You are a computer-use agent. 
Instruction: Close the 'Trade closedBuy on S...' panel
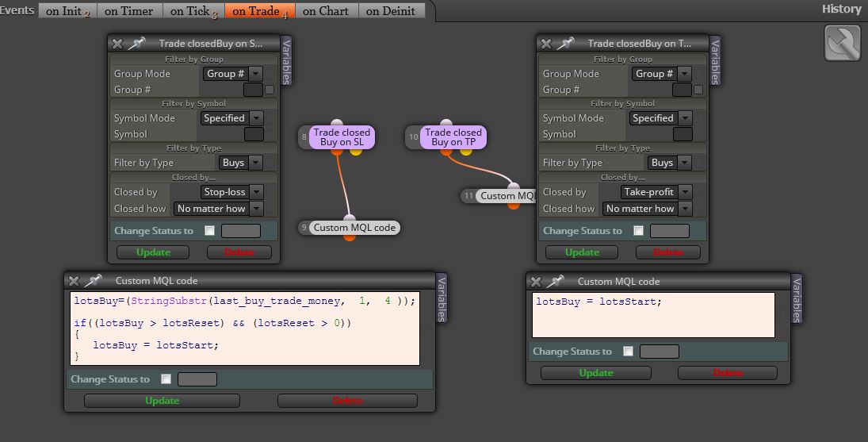point(117,44)
